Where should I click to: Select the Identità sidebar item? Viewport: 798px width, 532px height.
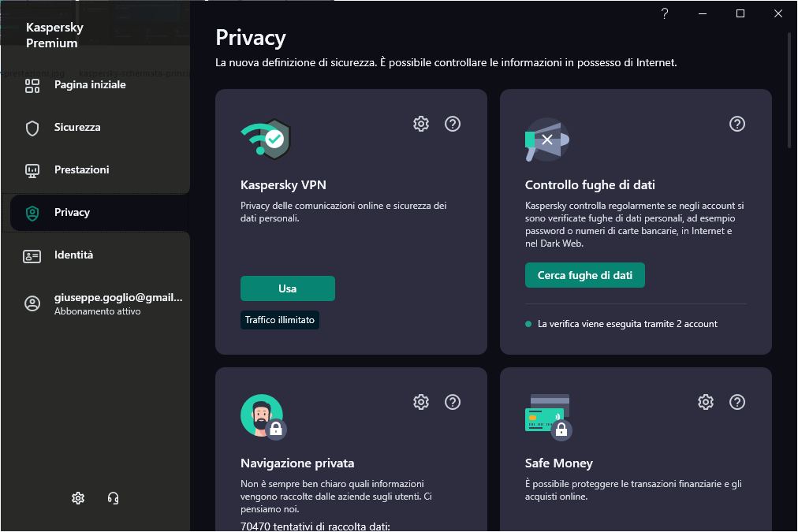point(73,255)
